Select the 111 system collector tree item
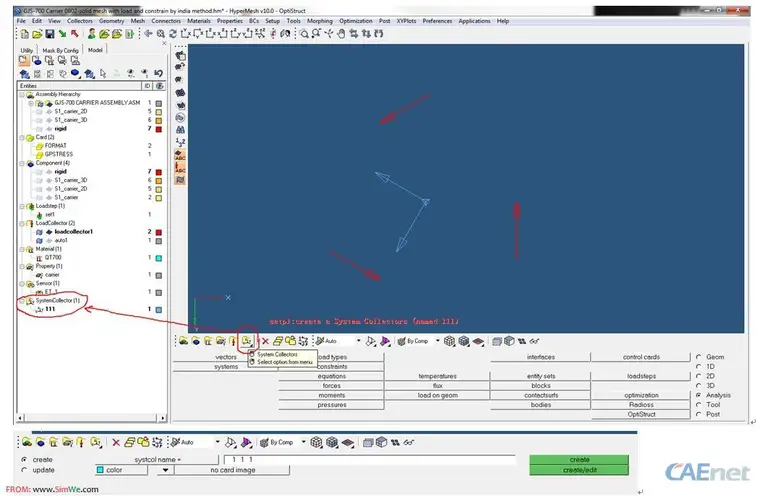Image resolution: width=760 pixels, height=498 pixels. (50, 309)
